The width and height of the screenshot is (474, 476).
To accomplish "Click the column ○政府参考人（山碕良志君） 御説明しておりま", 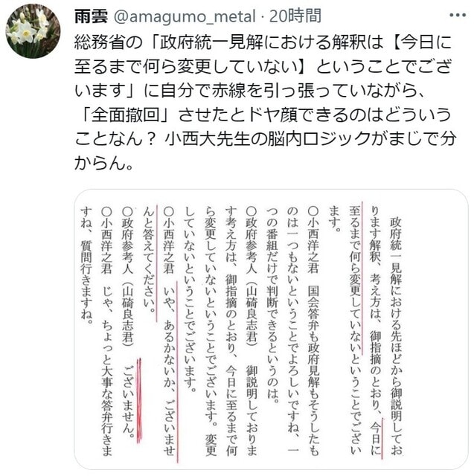I will tap(252, 332).
